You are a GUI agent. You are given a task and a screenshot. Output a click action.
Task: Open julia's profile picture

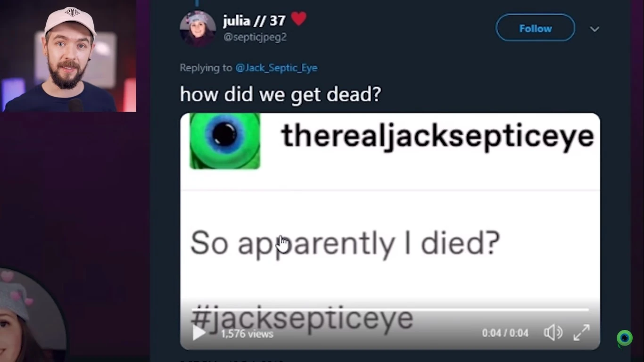pos(198,29)
